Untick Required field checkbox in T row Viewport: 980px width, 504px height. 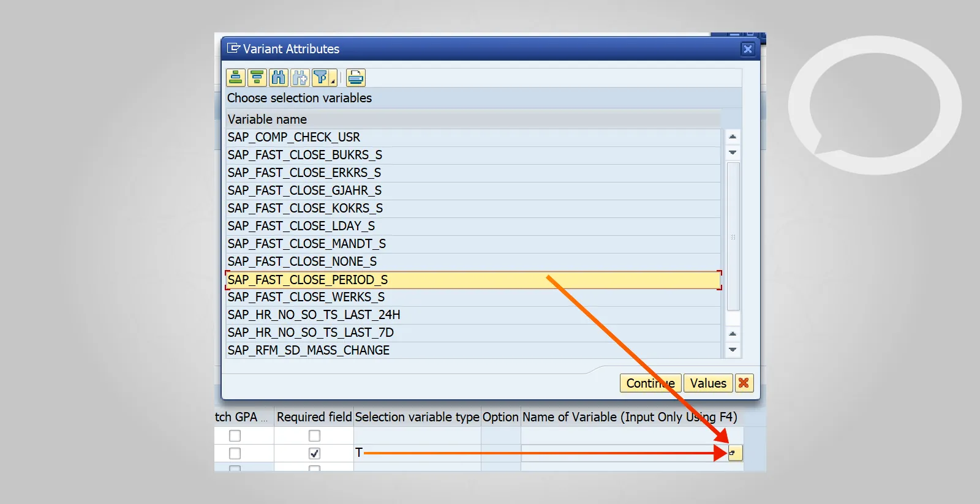coord(314,453)
